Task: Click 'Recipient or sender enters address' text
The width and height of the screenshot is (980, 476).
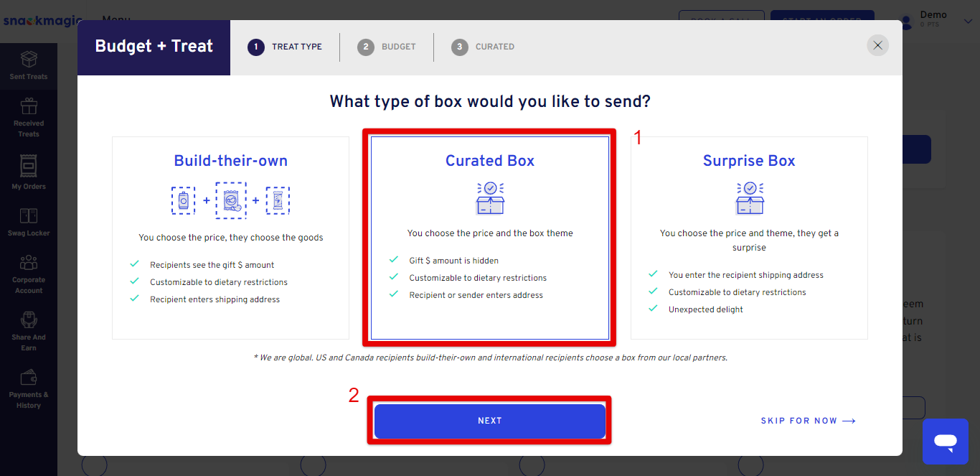Action: tap(476, 295)
